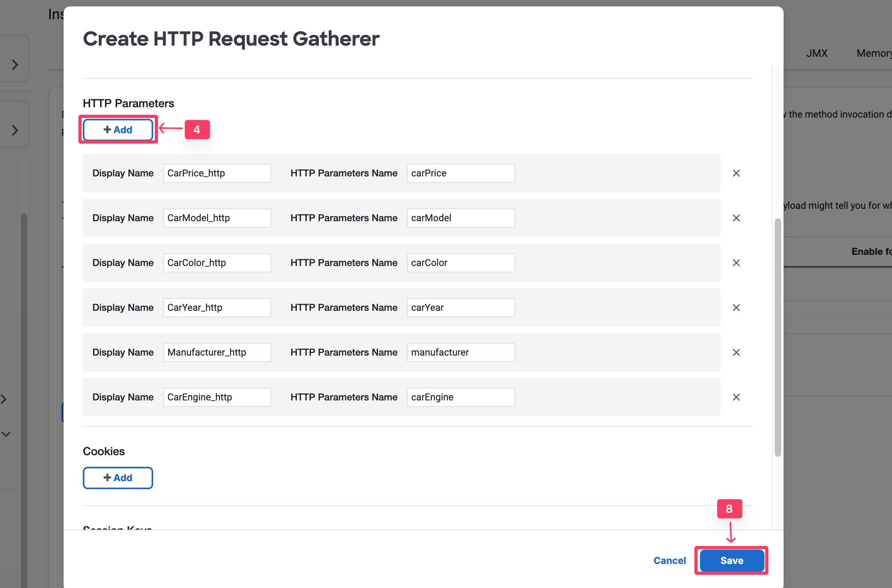Delete the carColor parameter row
Screen dimensions: 892x588
click(x=736, y=263)
